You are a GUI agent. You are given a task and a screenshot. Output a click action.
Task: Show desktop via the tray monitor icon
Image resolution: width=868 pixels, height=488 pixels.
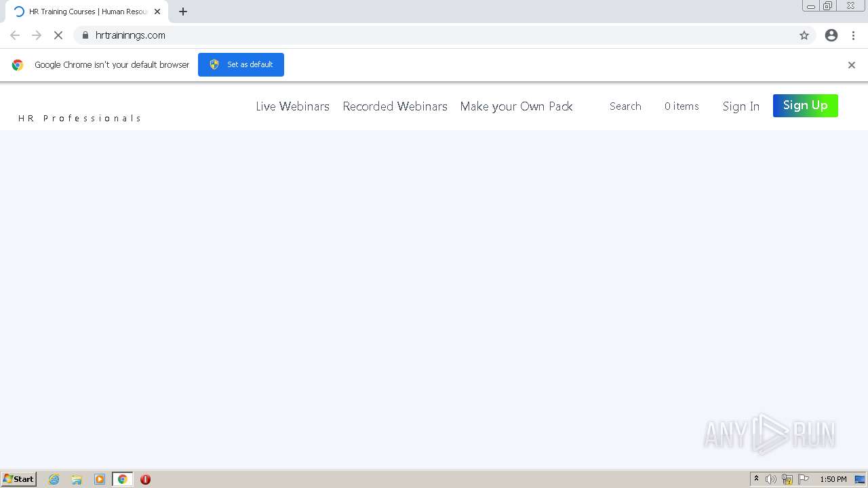pos(860,479)
